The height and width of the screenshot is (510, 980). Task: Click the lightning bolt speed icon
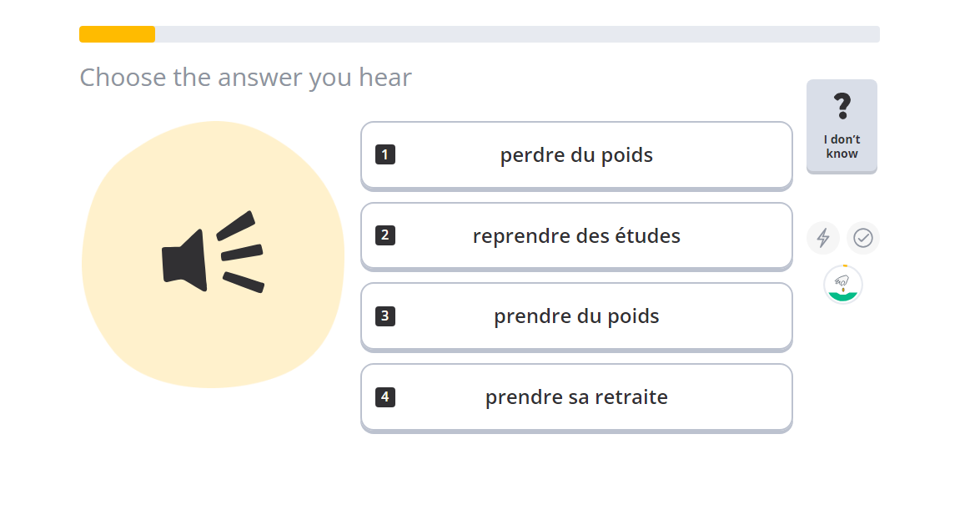click(823, 238)
